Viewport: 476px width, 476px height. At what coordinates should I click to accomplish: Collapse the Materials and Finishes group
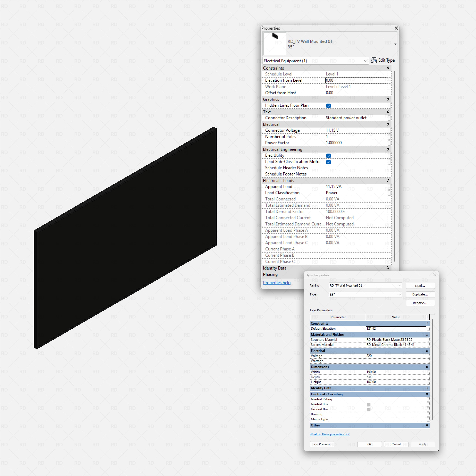coord(427,335)
